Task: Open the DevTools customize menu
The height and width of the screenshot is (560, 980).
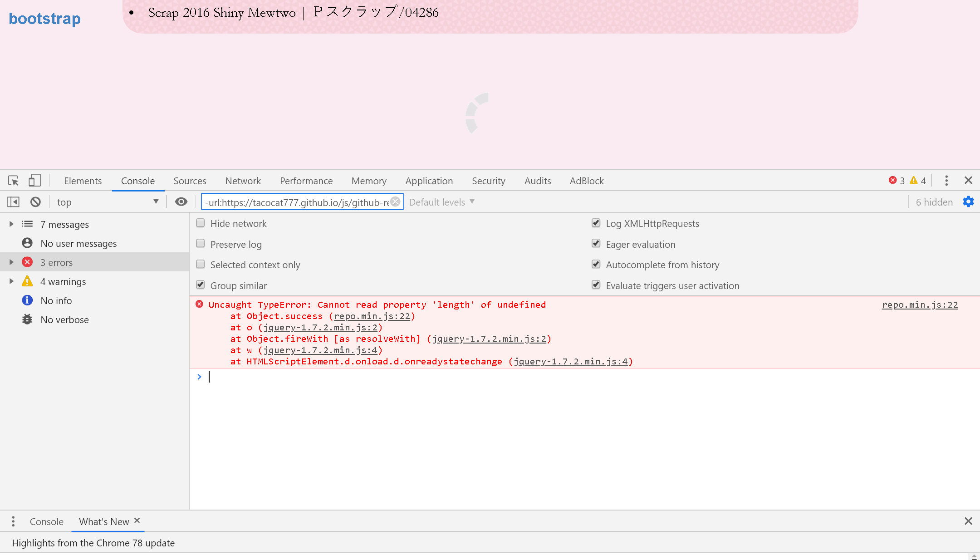Action: (x=946, y=181)
